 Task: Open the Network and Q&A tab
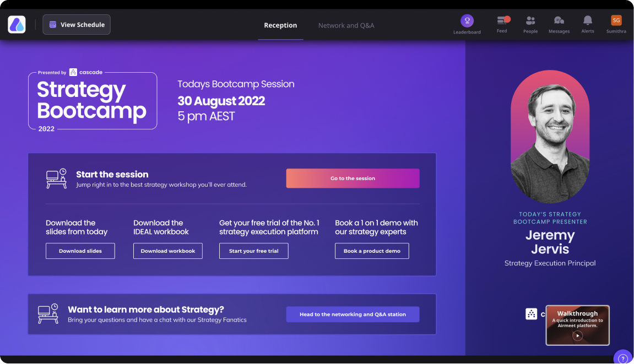(346, 25)
